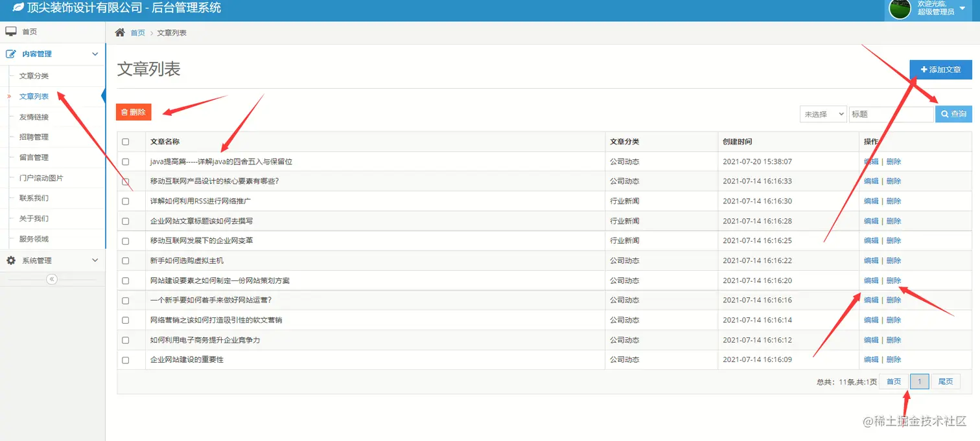Viewport: 980px width, 441px height.
Task: Expand the 系统管理 menu chevron
Action: tap(95, 260)
